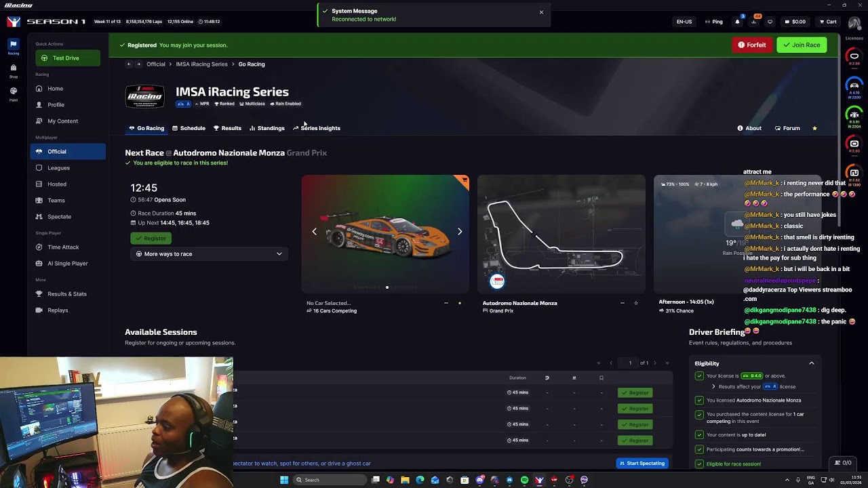Open Microsoft Edge from the taskbar
This screenshot has height=488, width=868.
click(420, 480)
